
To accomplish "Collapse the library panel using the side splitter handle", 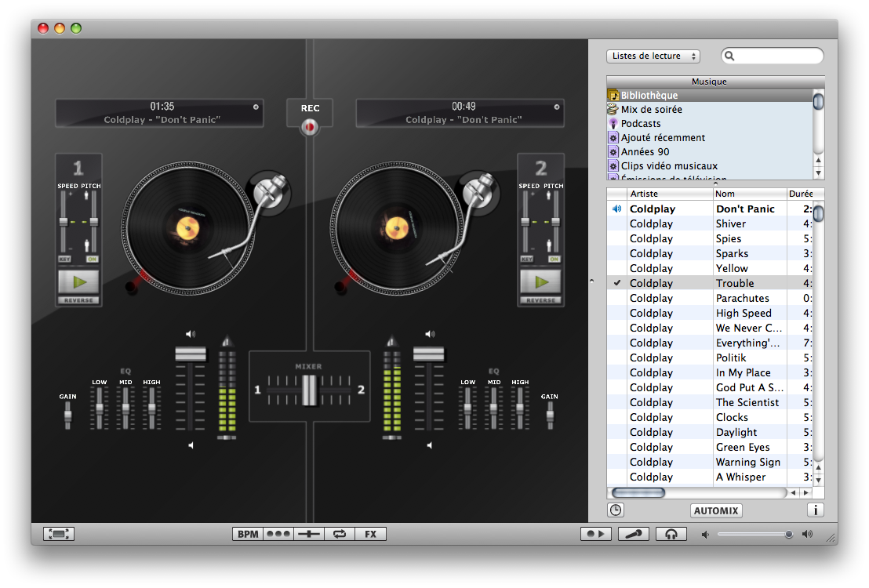I will click(x=592, y=281).
